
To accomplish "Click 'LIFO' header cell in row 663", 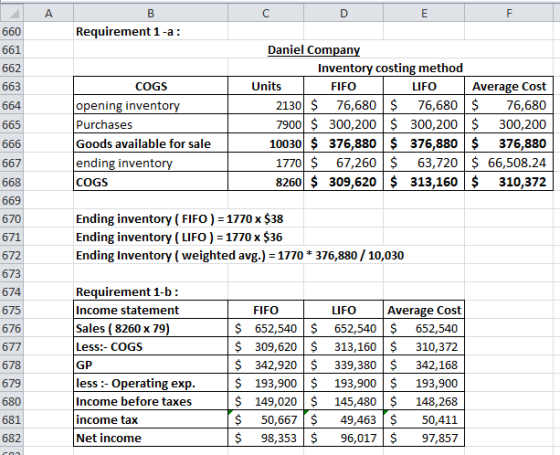I will (424, 86).
